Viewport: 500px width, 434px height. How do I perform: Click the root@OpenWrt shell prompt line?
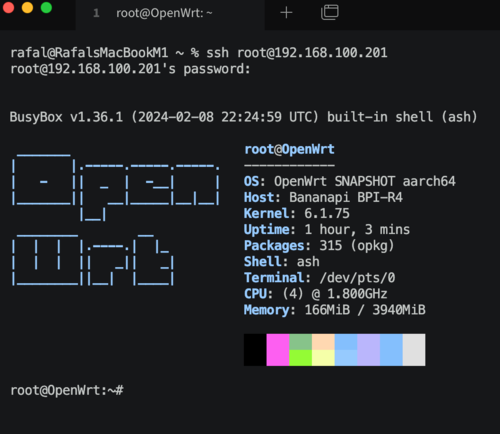[x=67, y=390]
